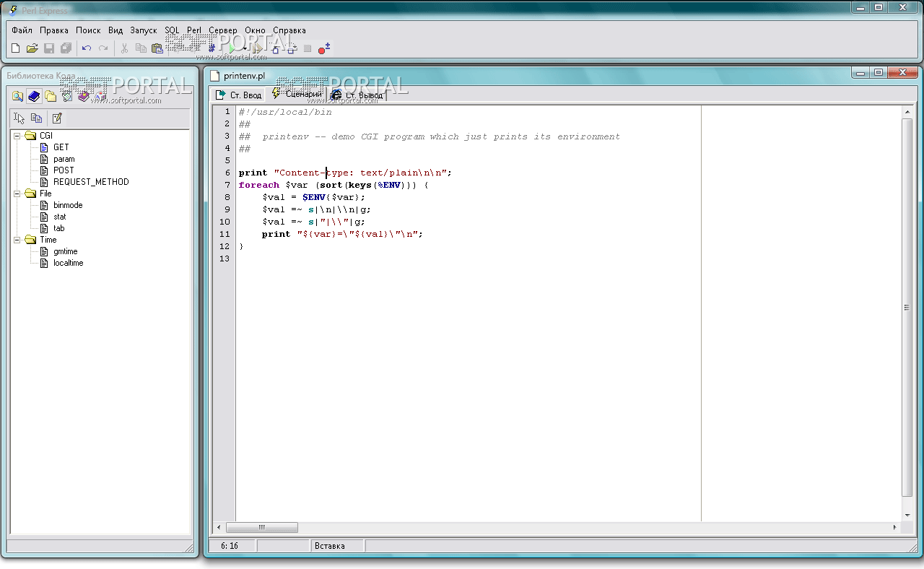Click the purple book icon in side panel

point(84,96)
